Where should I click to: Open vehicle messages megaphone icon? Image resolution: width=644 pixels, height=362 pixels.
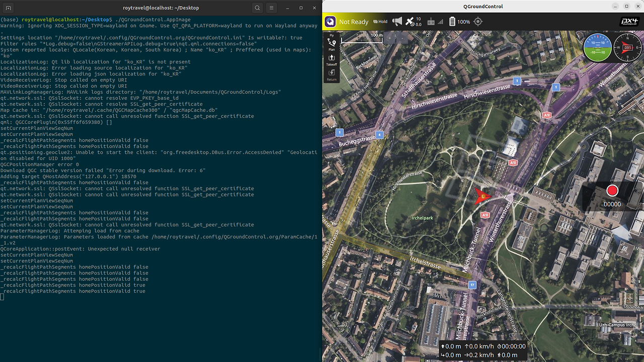click(397, 22)
